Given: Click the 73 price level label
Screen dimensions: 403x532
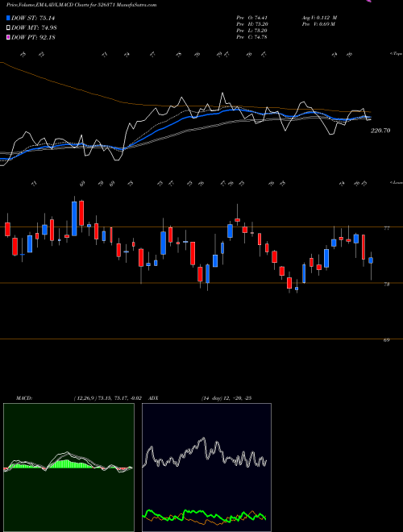Looking at the screenshot, I should [386, 285].
